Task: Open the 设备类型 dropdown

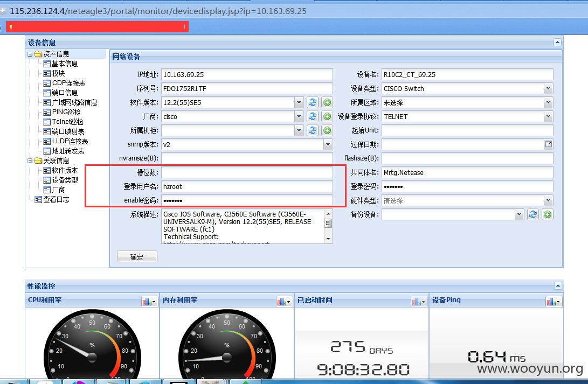Action: [x=548, y=88]
